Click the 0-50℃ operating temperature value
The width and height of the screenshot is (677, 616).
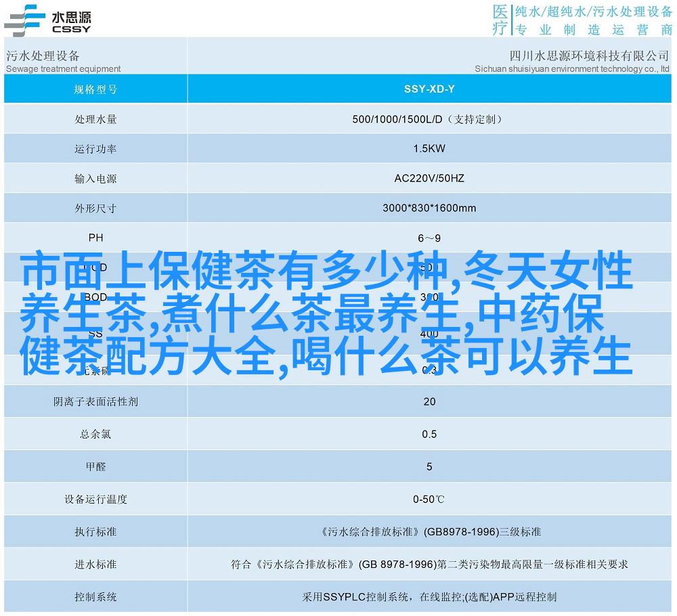pyautogui.click(x=429, y=499)
